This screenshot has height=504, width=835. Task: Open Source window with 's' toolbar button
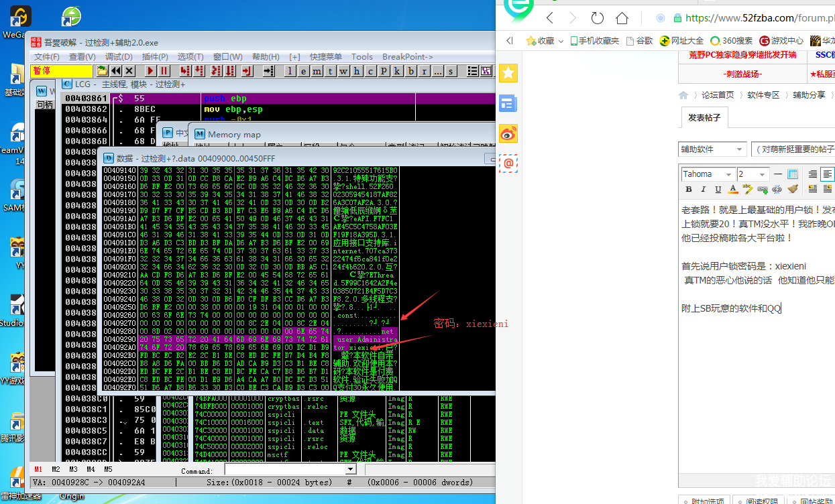click(451, 70)
